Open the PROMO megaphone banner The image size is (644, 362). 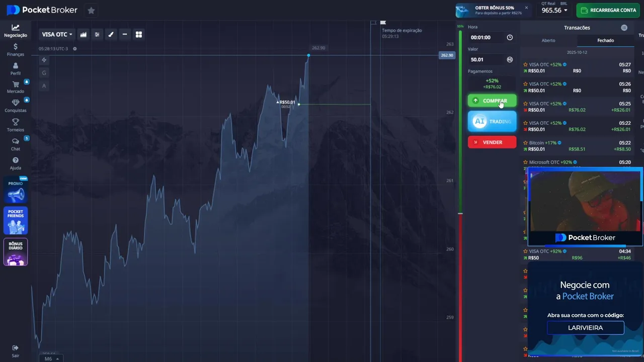tap(16, 190)
